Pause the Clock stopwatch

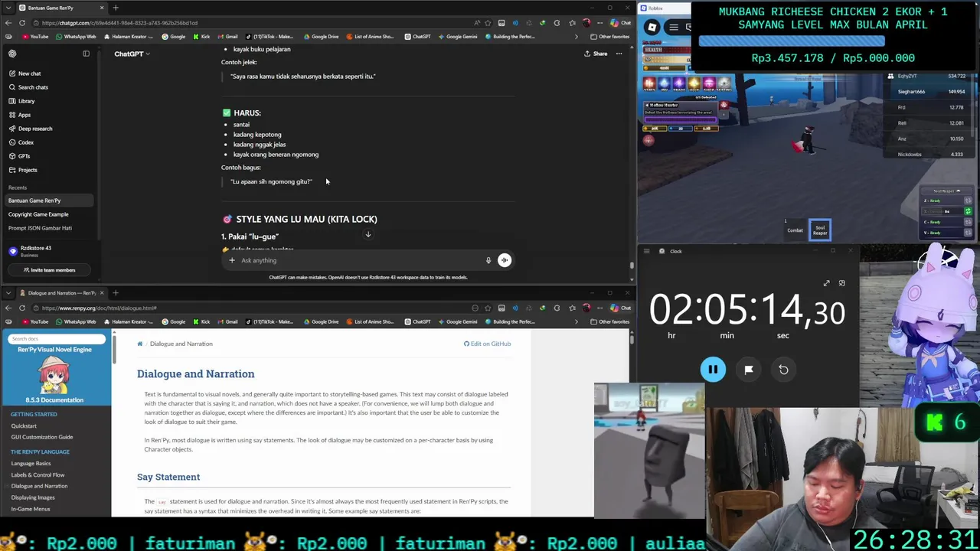713,370
